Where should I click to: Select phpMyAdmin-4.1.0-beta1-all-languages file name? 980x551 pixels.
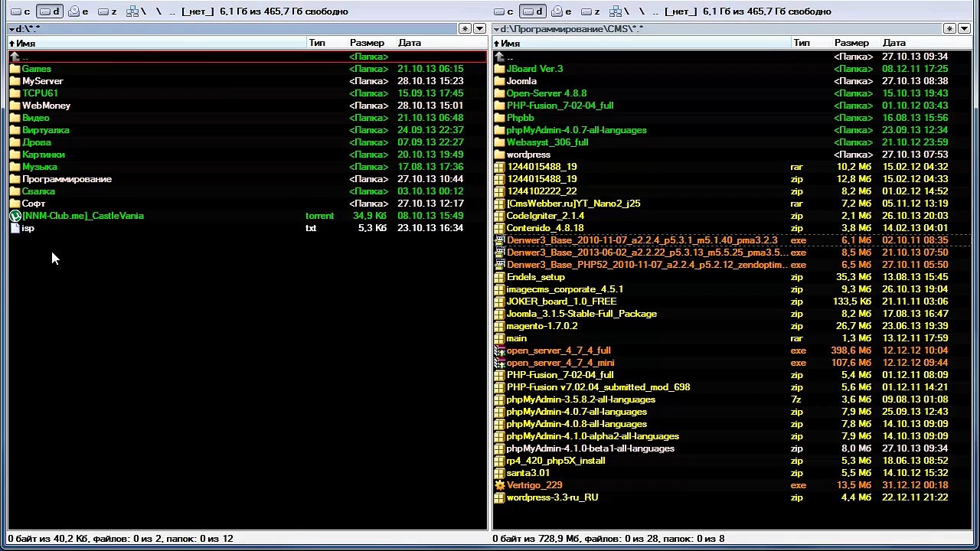click(x=590, y=448)
